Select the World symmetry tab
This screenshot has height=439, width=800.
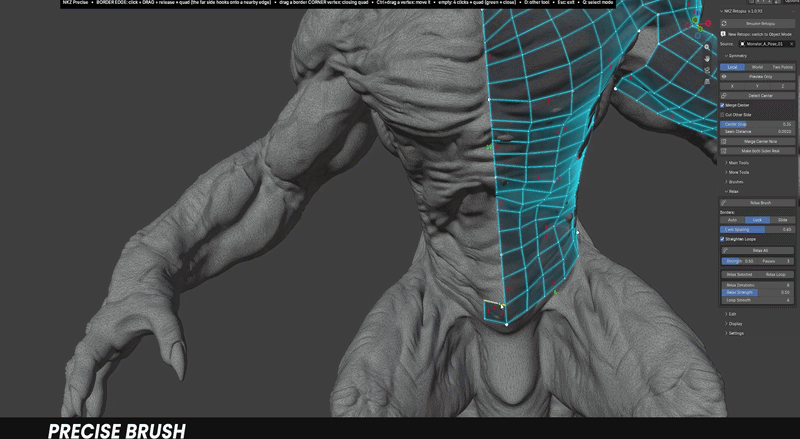click(x=757, y=67)
